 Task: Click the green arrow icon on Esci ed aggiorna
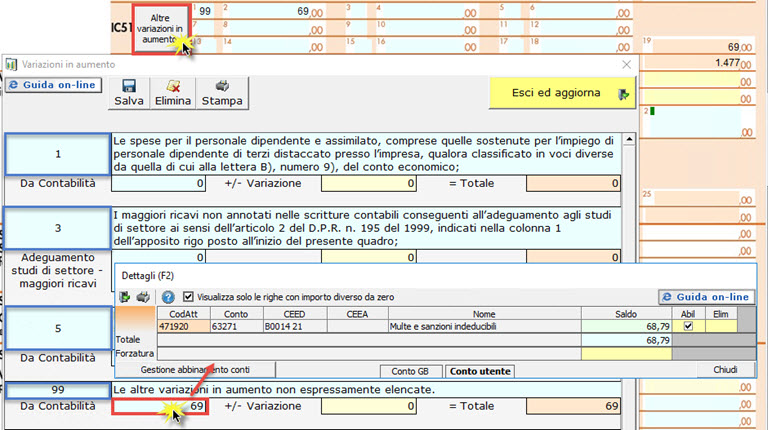pyautogui.click(x=624, y=94)
